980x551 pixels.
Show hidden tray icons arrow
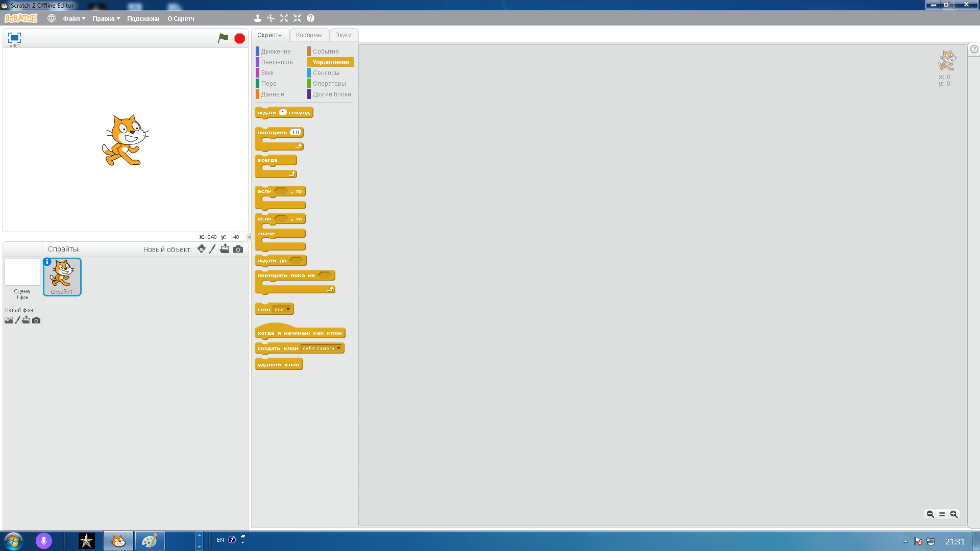pyautogui.click(x=905, y=541)
